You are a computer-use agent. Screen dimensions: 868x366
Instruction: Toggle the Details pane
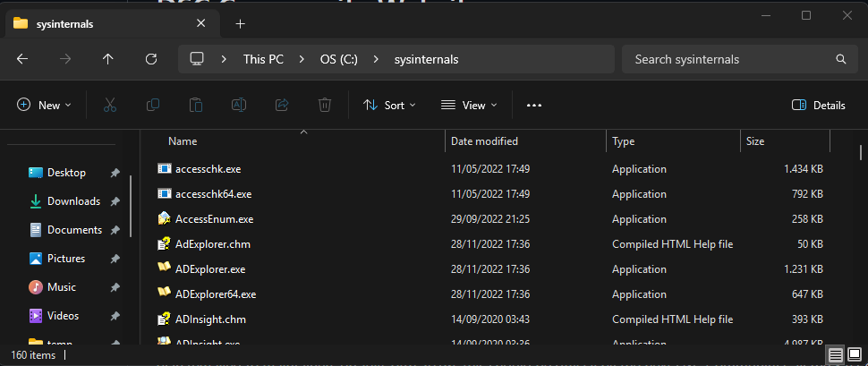[819, 106]
